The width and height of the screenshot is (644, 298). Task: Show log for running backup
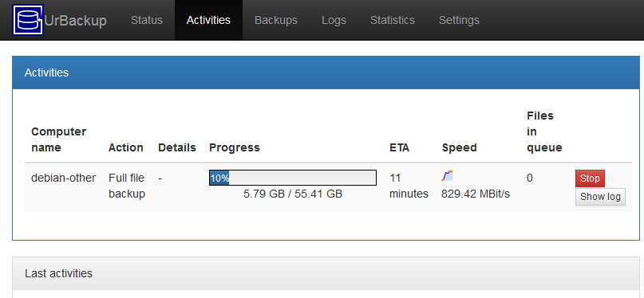point(600,197)
